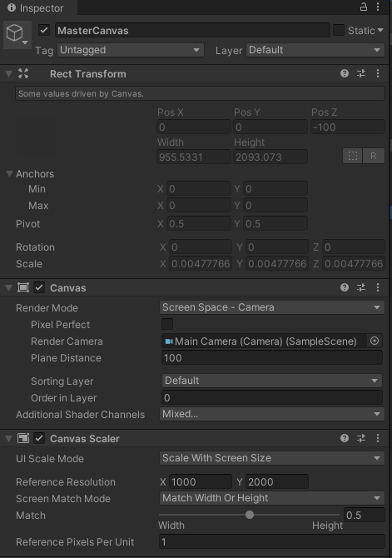Toggle raw edit mode R button
This screenshot has width=392, height=558.
point(374,156)
